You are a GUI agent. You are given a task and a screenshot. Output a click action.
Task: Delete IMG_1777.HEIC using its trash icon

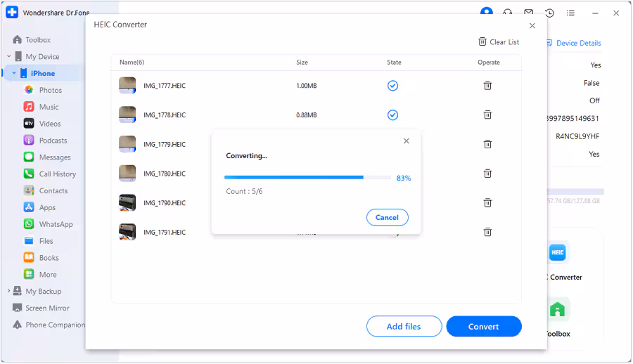click(487, 86)
